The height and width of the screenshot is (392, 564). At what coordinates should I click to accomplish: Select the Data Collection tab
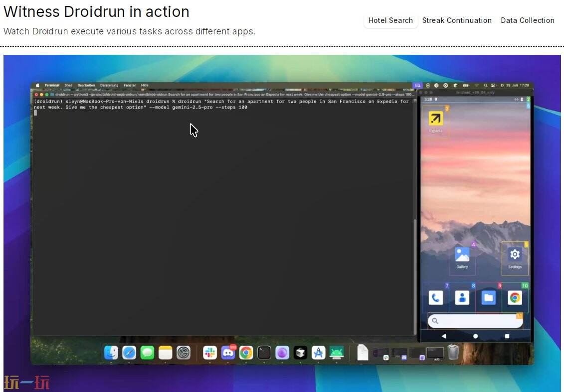(x=527, y=20)
